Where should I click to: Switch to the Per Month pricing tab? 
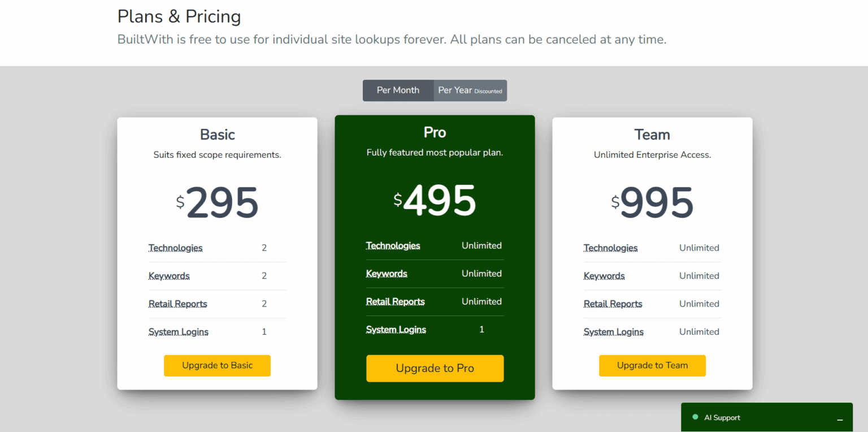point(398,90)
